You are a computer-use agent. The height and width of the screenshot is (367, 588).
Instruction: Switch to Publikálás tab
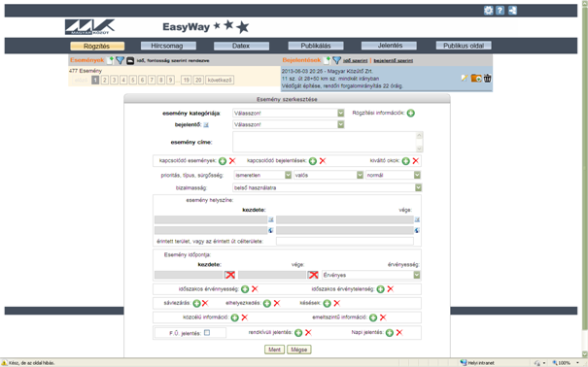pyautogui.click(x=316, y=46)
